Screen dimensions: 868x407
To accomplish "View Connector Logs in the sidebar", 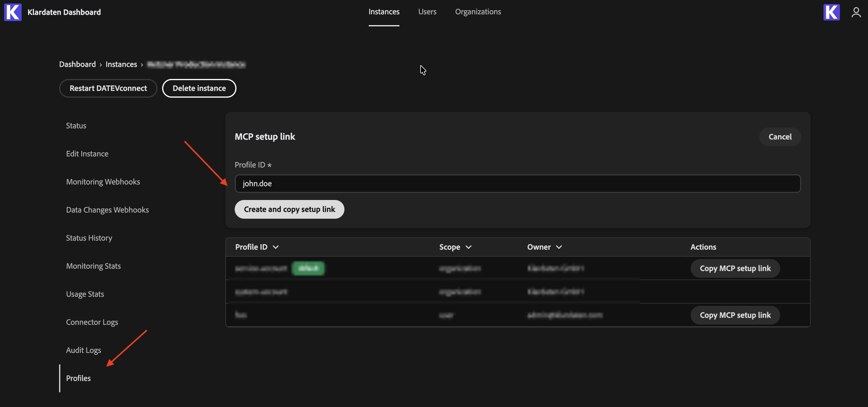I will [x=92, y=322].
